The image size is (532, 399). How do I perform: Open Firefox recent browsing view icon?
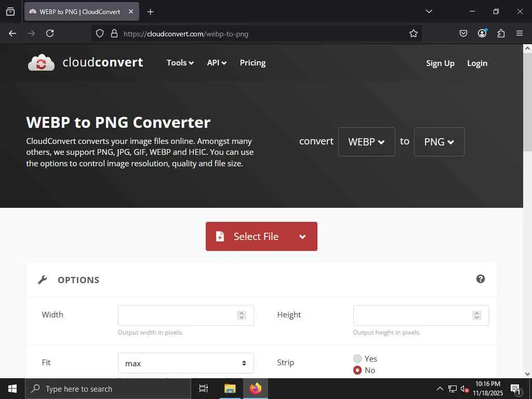point(10,11)
